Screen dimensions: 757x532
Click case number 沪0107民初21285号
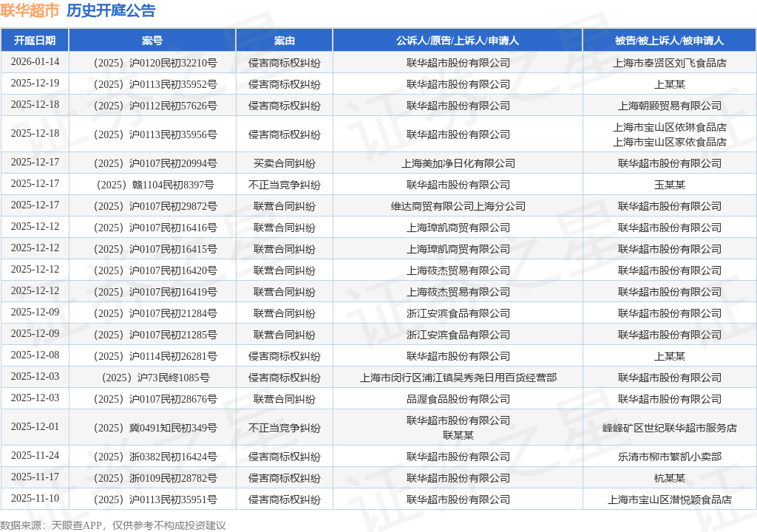(155, 335)
